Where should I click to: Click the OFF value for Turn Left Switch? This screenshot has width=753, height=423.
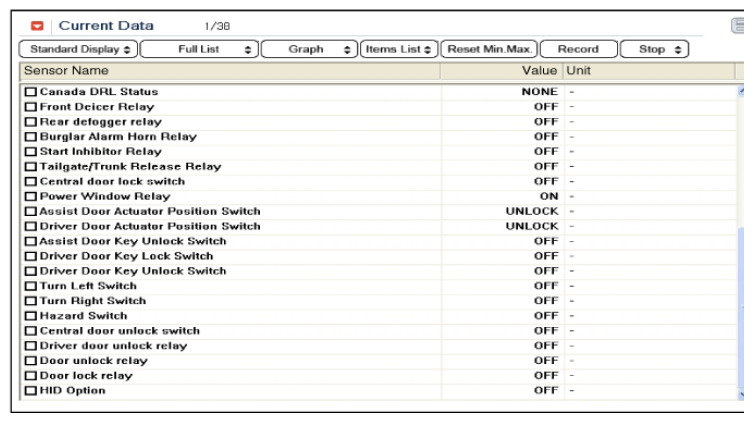click(546, 286)
